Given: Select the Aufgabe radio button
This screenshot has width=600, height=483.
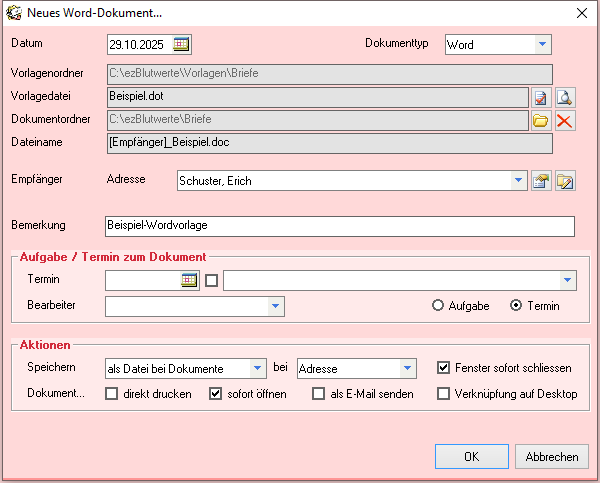Looking at the screenshot, I should [438, 306].
